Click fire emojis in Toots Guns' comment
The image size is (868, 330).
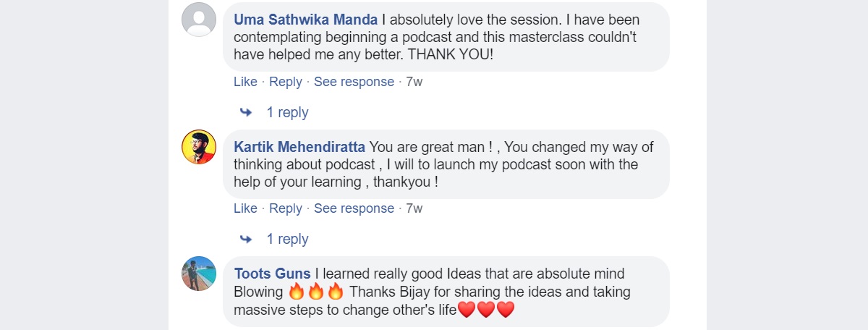(x=315, y=292)
